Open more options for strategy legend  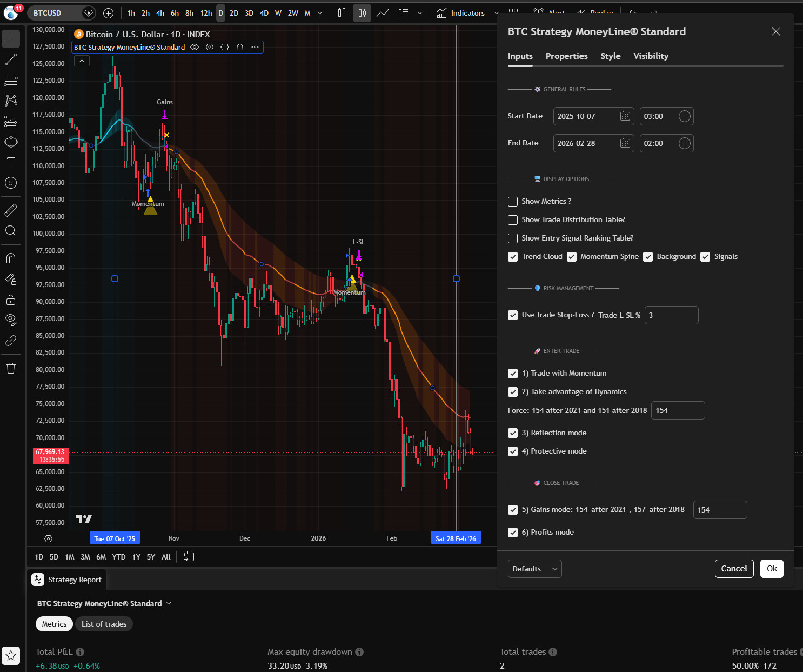pos(255,47)
